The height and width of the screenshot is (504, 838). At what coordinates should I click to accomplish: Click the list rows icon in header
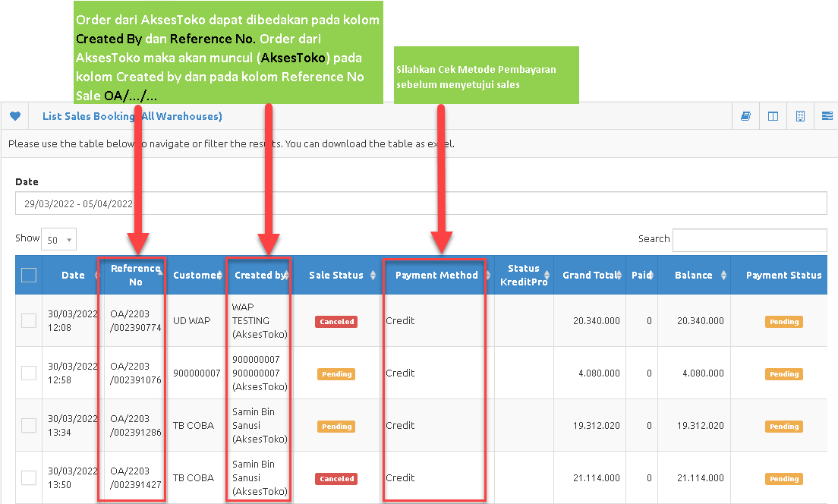(827, 116)
